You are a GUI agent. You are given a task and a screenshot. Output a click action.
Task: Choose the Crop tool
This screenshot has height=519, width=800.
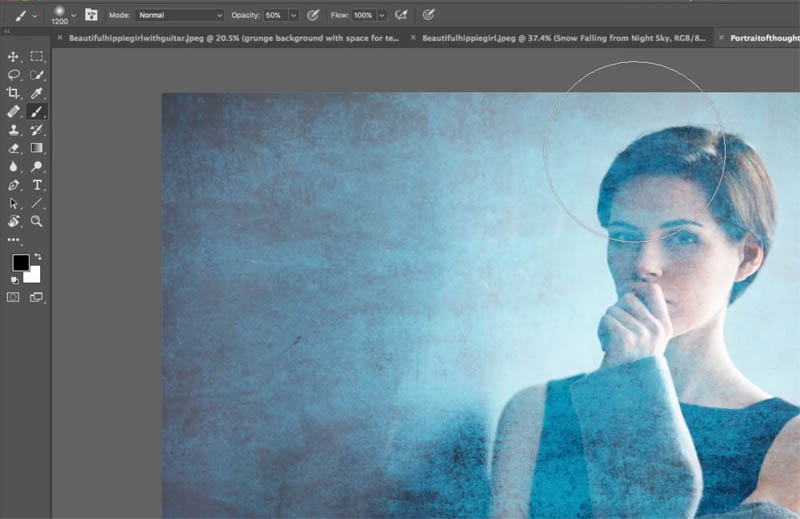13,93
